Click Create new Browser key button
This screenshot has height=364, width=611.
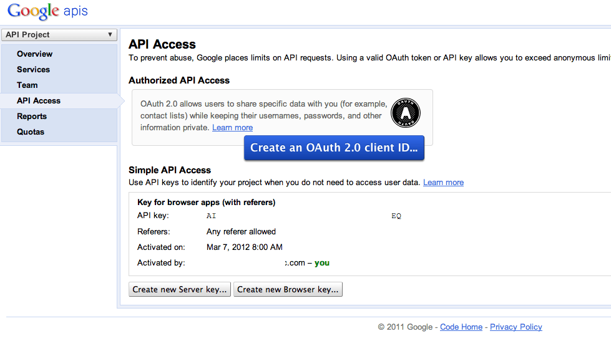point(288,289)
